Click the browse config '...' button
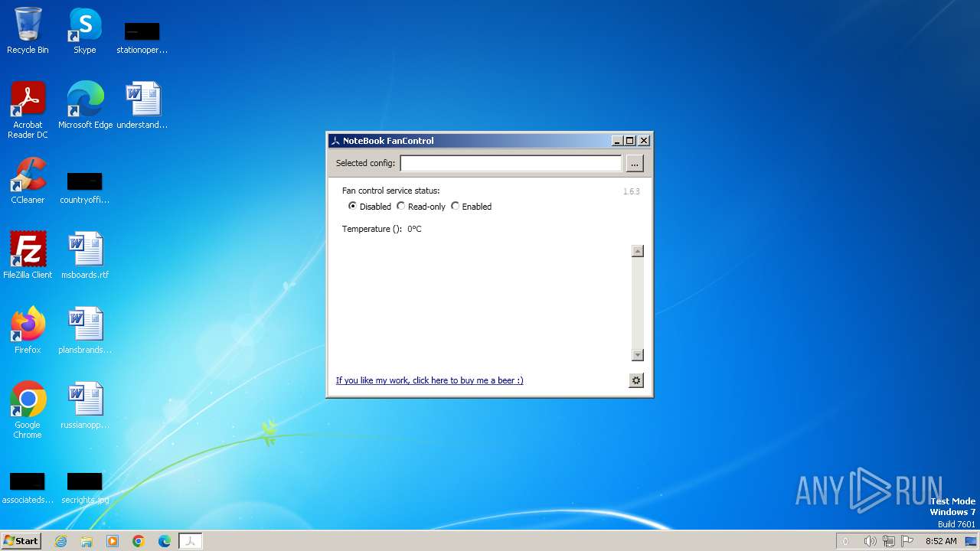 pos(634,163)
